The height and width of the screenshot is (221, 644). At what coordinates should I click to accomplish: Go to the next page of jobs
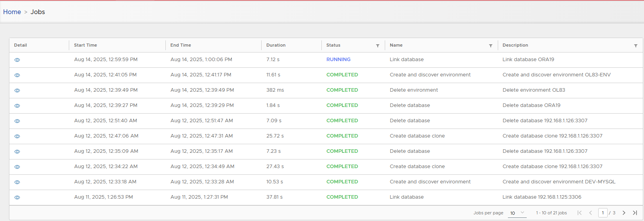(624, 213)
